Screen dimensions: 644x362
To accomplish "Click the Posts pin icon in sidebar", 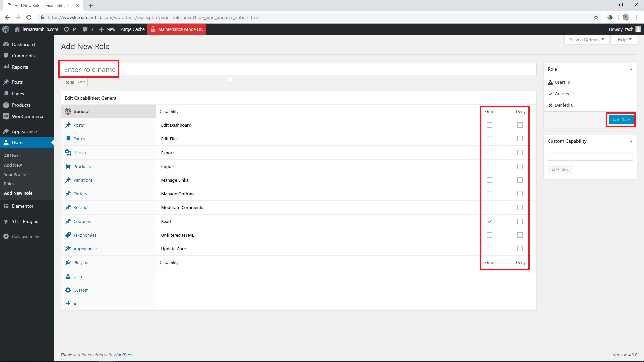I will tap(6, 82).
